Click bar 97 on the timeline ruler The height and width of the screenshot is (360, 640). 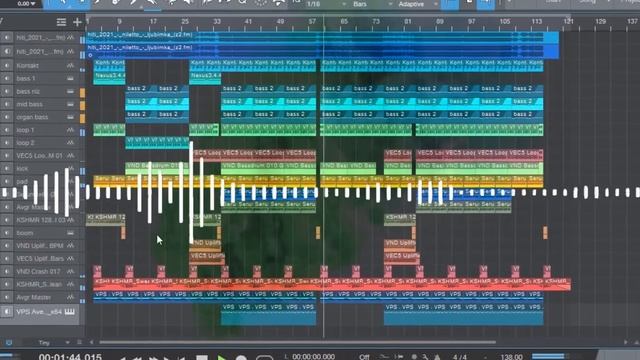[x=471, y=21]
